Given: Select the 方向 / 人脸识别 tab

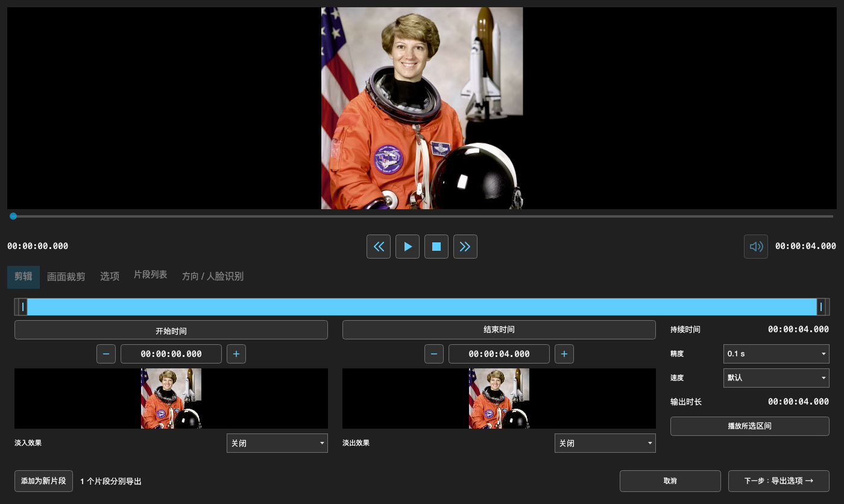Looking at the screenshot, I should click(x=213, y=277).
